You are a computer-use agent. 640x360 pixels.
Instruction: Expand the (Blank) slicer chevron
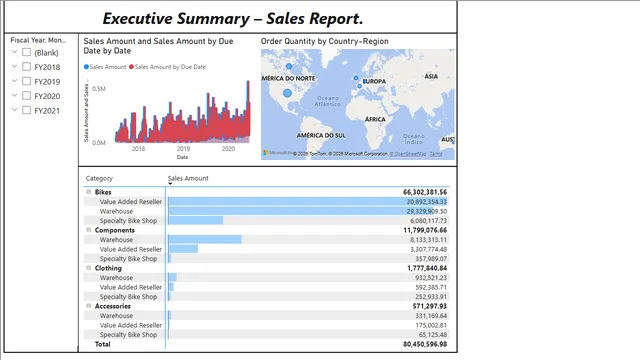point(14,52)
